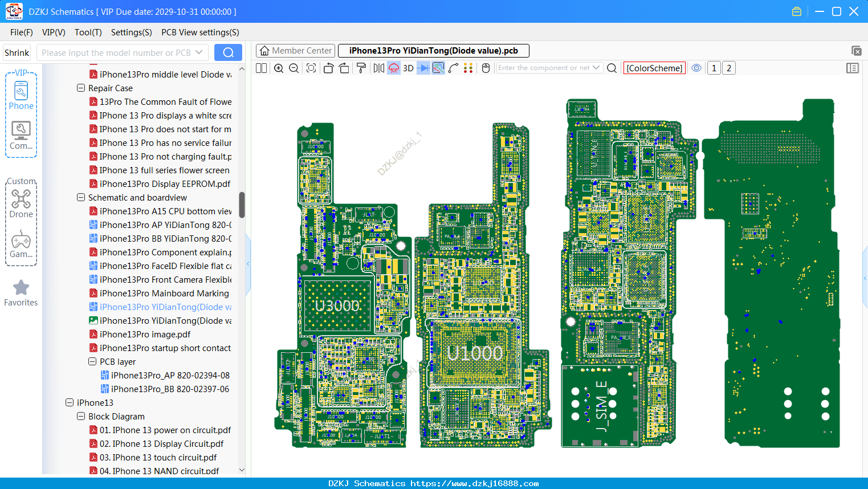This screenshot has width=868, height=489.
Task: Click the U3000 chip on the board
Action: (x=337, y=306)
